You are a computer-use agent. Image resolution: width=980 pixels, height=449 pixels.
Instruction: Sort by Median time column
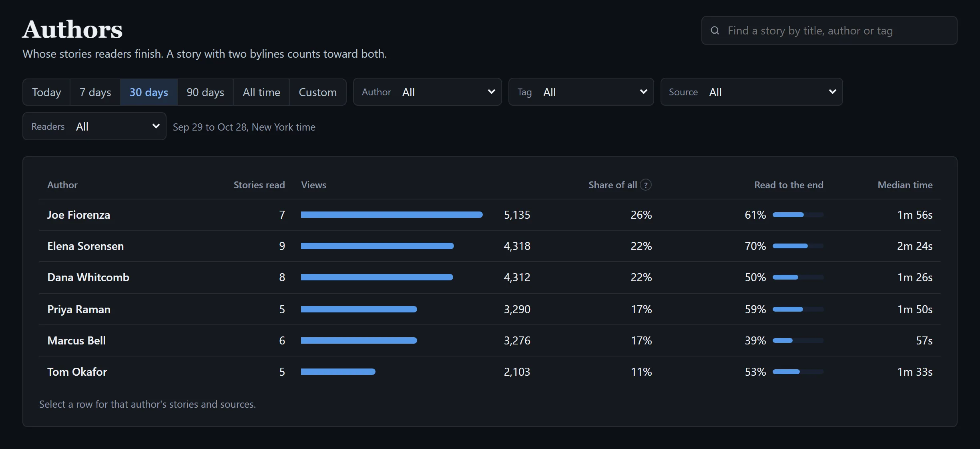(x=905, y=185)
